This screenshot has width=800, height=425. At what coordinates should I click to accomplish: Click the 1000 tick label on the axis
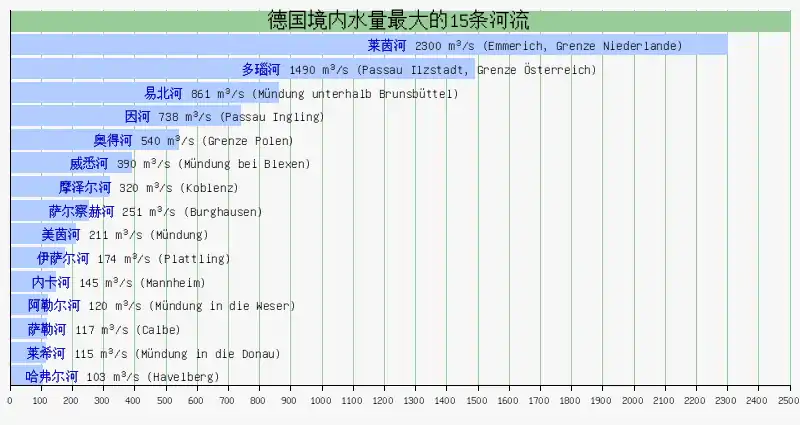(321, 400)
